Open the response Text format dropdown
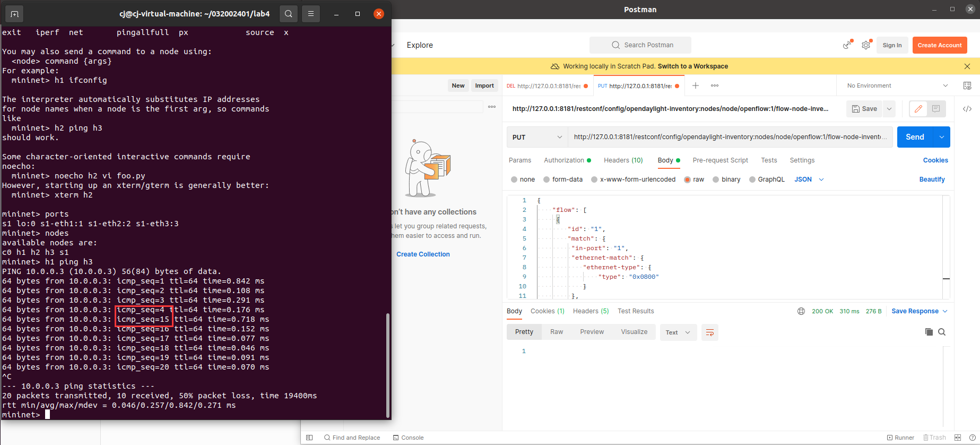 pos(678,332)
